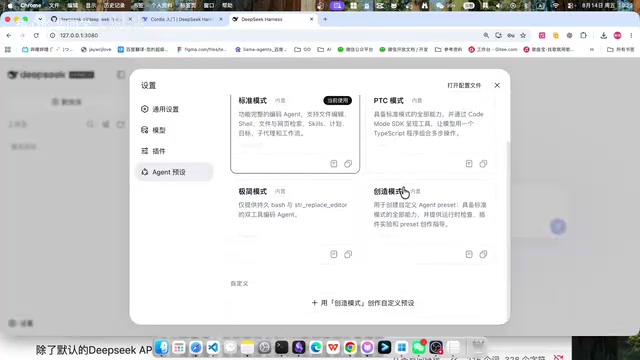Open Safari from the Dock

(x=196, y=348)
